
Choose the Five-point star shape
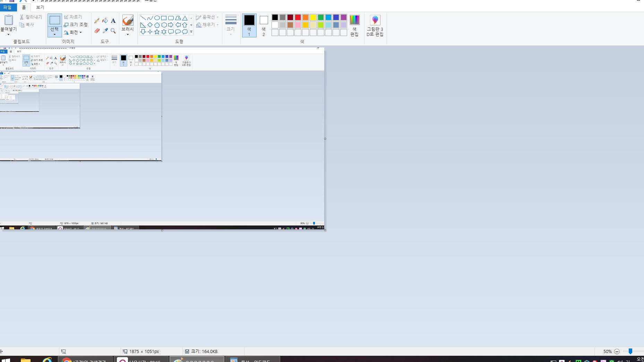click(x=157, y=32)
